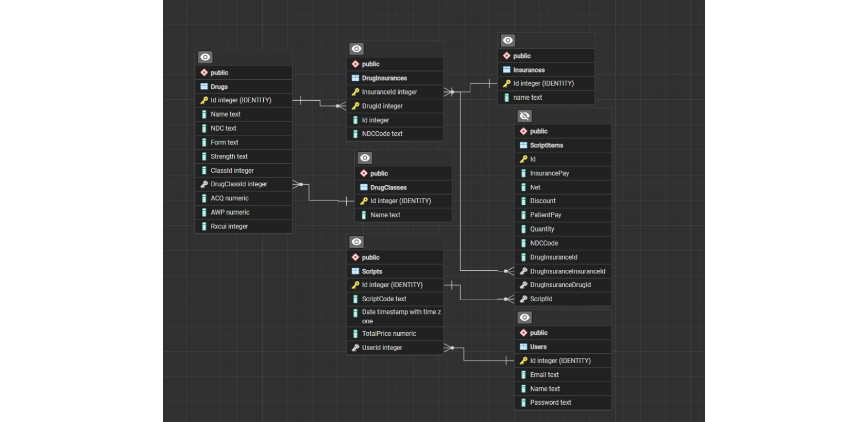Click the key icon next to UserId integer
The image size is (868, 422).
click(355, 347)
